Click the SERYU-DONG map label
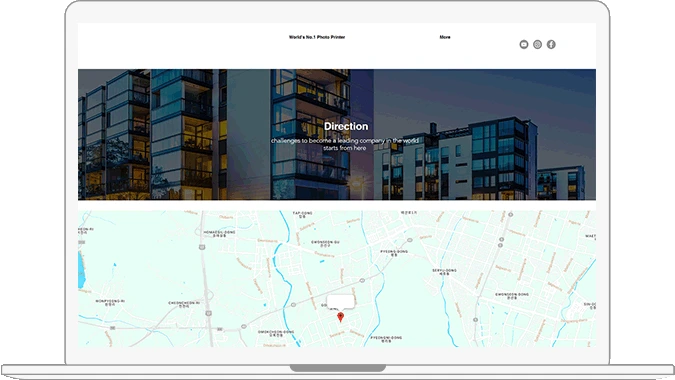Image resolution: width=675 pixels, height=380 pixels. (x=444, y=272)
